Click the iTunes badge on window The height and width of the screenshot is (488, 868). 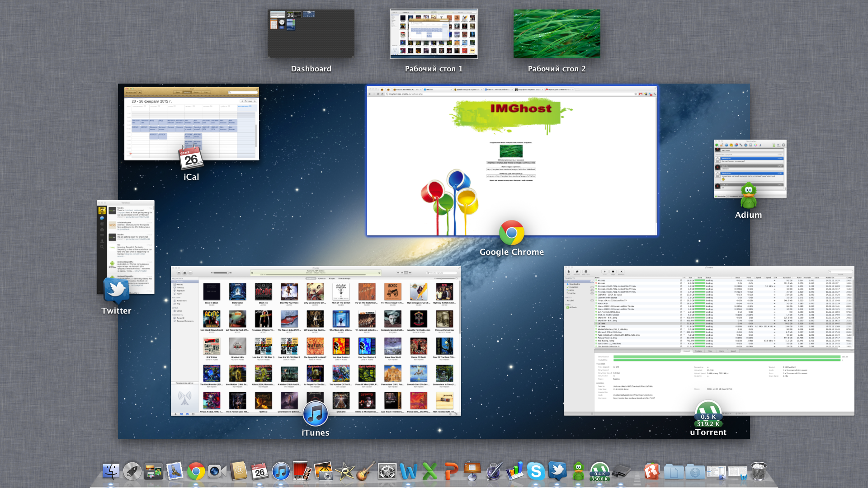click(315, 413)
